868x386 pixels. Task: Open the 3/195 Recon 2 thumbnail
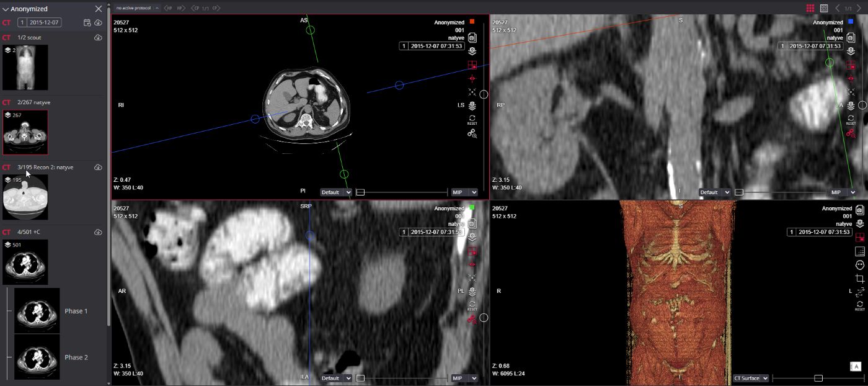point(25,197)
